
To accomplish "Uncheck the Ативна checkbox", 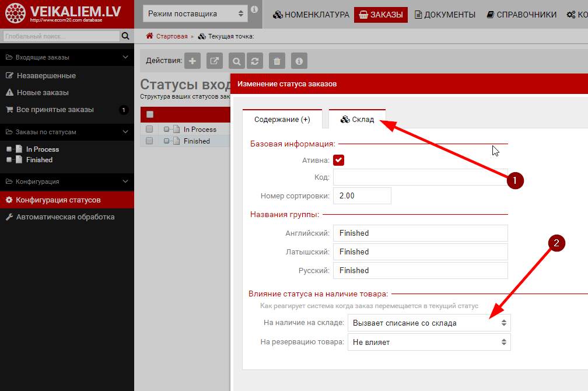I will (339, 160).
